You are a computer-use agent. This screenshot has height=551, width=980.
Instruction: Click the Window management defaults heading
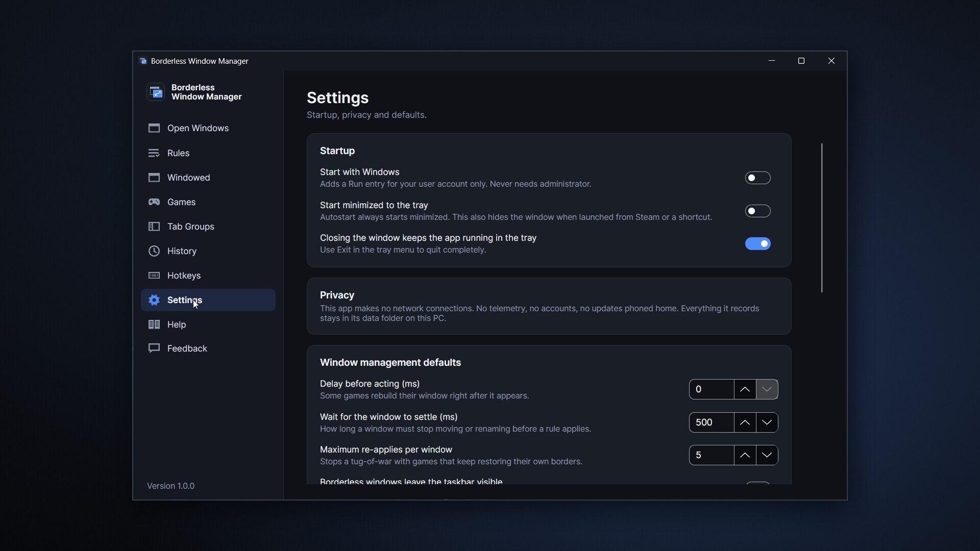click(390, 362)
